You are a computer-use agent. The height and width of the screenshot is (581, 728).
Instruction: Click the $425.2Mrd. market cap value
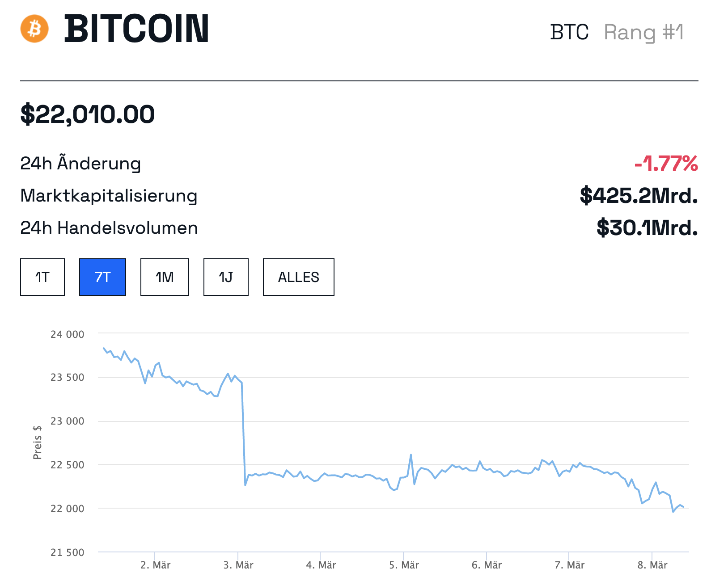(x=639, y=196)
